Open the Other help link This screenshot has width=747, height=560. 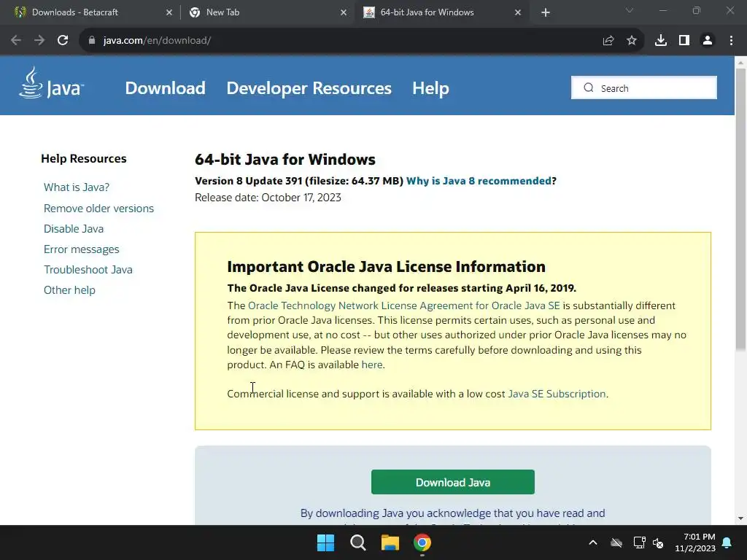tap(69, 290)
